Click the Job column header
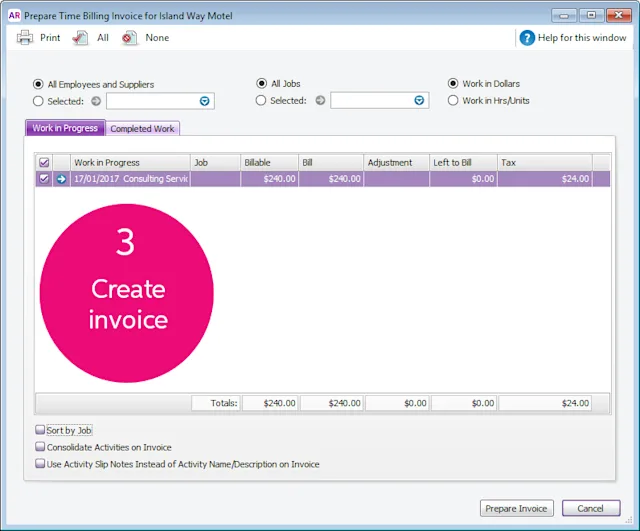 coord(215,162)
